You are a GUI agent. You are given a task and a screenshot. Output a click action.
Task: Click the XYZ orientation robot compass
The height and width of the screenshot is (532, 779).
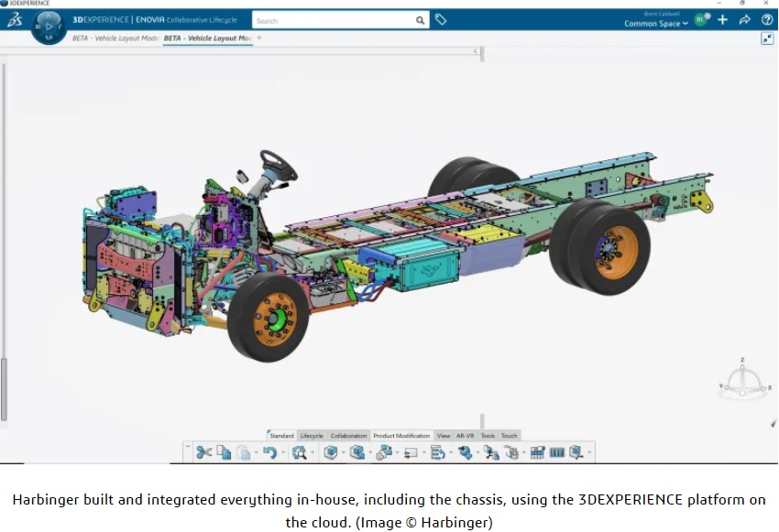(x=744, y=381)
